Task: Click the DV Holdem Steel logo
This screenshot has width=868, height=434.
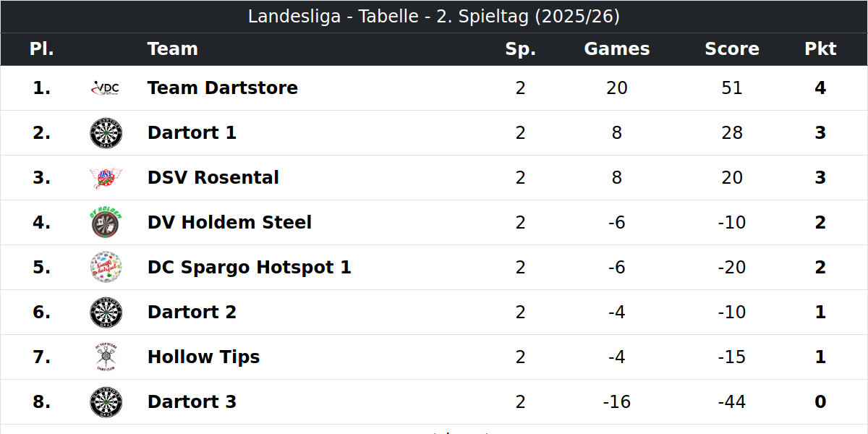Action: [x=106, y=223]
